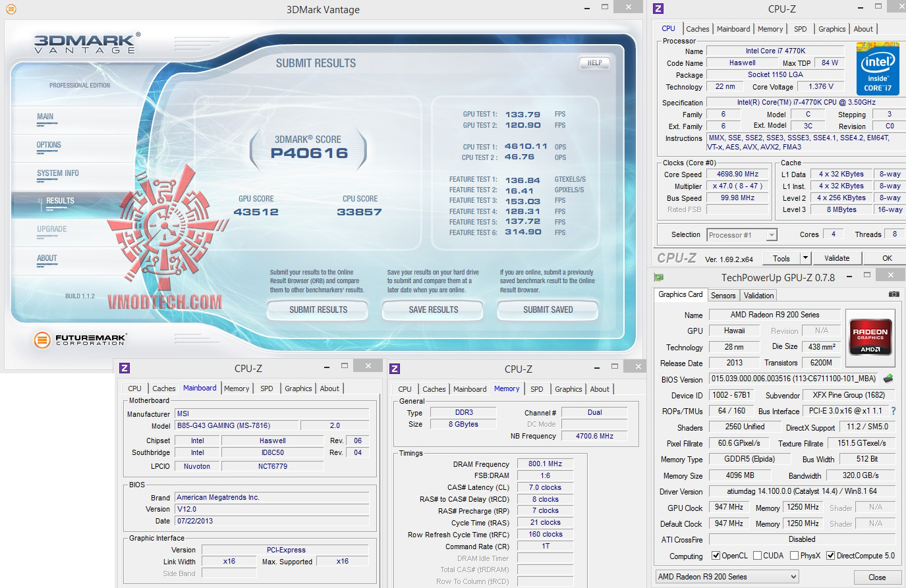Click the Bus Interface question mark icon
Viewport: 906px width, 588px height.
click(x=893, y=411)
